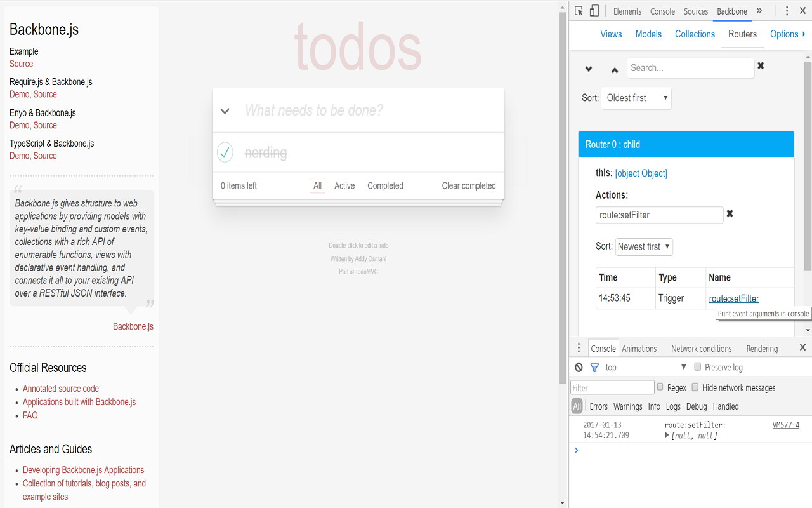Close the console drawer
This screenshot has height=508, width=812.
pyautogui.click(x=802, y=347)
